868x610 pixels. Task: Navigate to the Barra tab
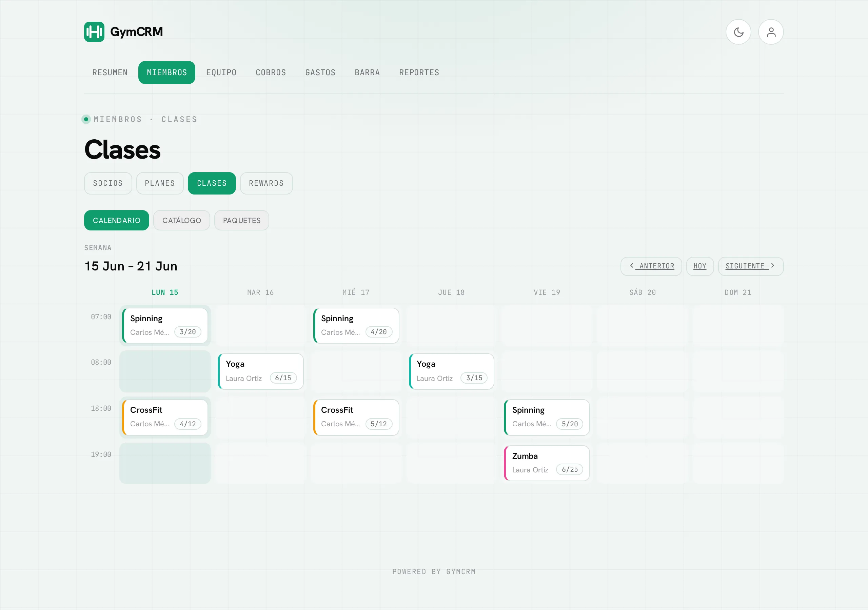click(x=367, y=73)
